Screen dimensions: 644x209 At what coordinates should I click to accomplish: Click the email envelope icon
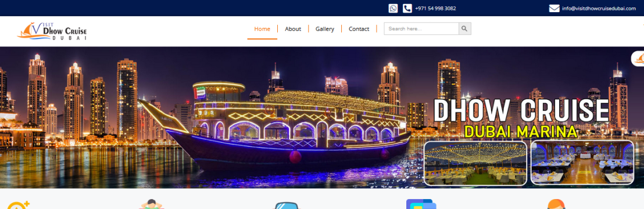[554, 8]
